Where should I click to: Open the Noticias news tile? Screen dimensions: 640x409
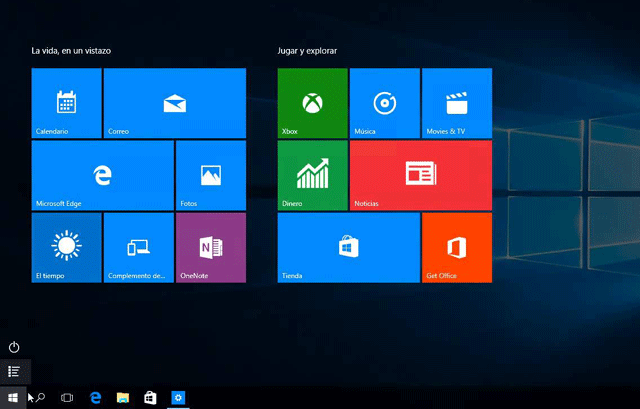point(420,175)
